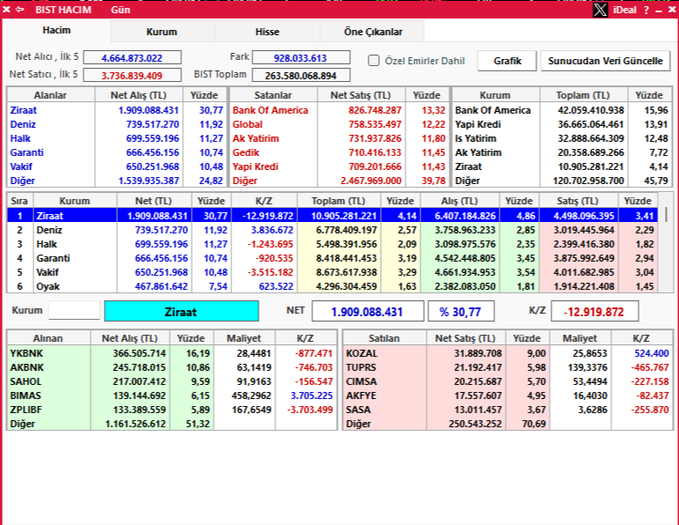Screen dimensions: 679x525
Task: Click BIST Toplam value field
Action: coord(301,75)
